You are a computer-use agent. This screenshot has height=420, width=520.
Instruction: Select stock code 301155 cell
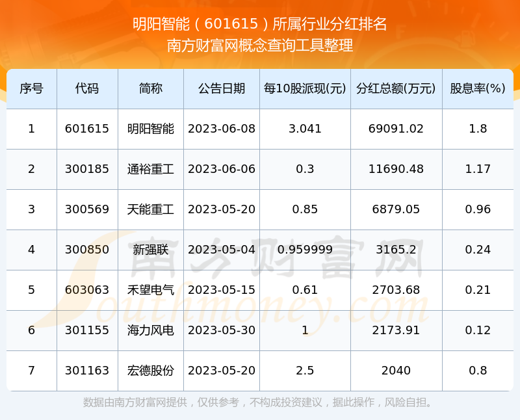pos(87,330)
